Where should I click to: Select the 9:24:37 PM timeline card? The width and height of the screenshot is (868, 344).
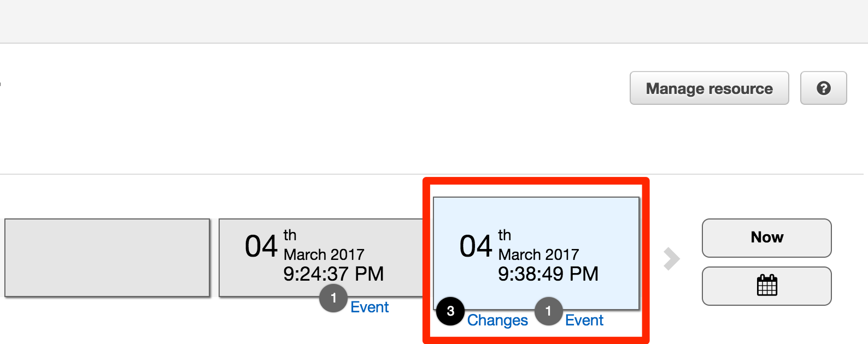[321, 258]
